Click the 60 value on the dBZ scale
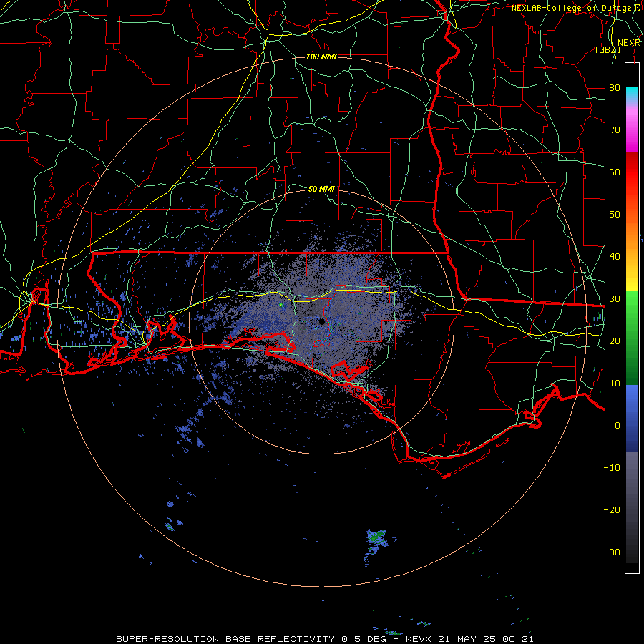Screen dimensions: 644x644 (x=615, y=172)
